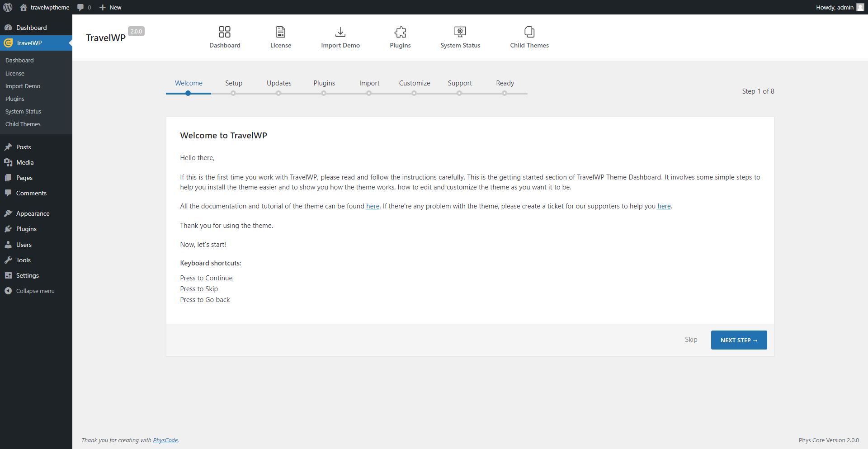
Task: Open Child Themes in sidebar submenu
Action: pos(23,124)
